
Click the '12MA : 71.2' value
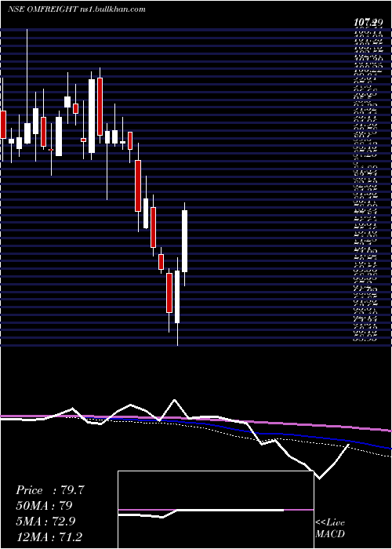tap(49, 536)
